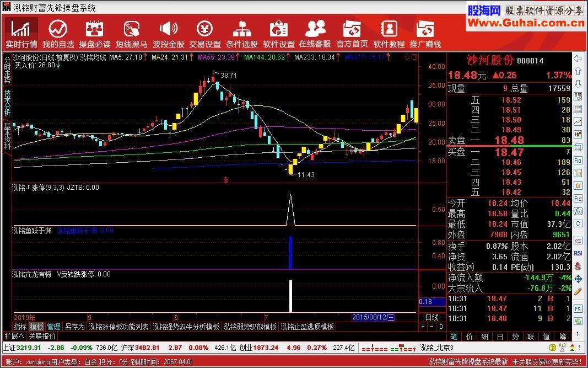Click 另存为 save-as button
588x368 pixels.
pos(74,327)
